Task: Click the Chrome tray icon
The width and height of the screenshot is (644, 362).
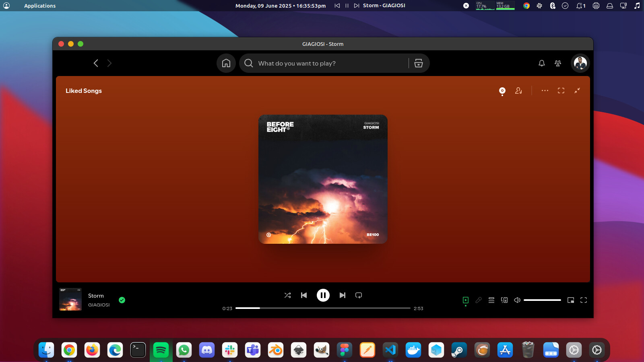Action: [x=526, y=6]
